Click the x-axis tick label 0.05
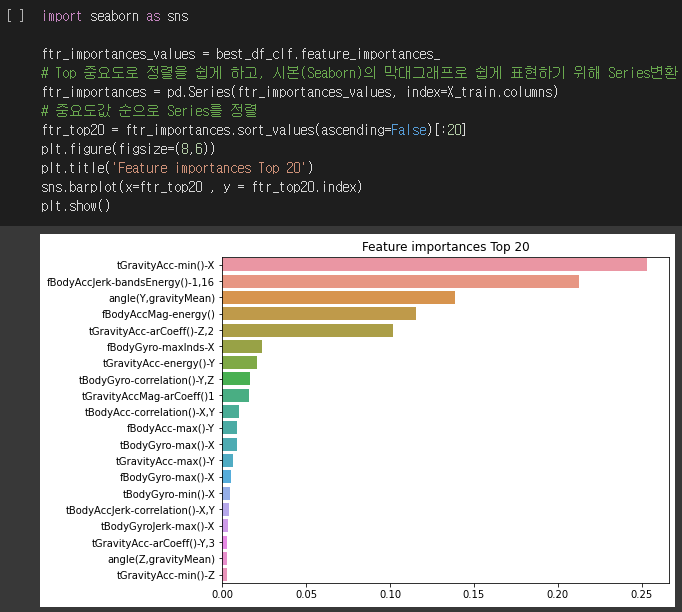The height and width of the screenshot is (612, 682). pos(306,594)
